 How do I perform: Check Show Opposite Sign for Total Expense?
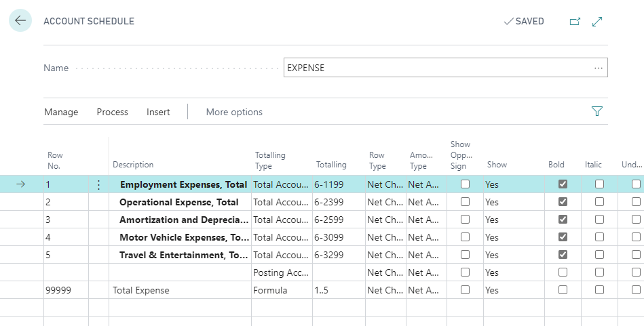click(x=465, y=290)
